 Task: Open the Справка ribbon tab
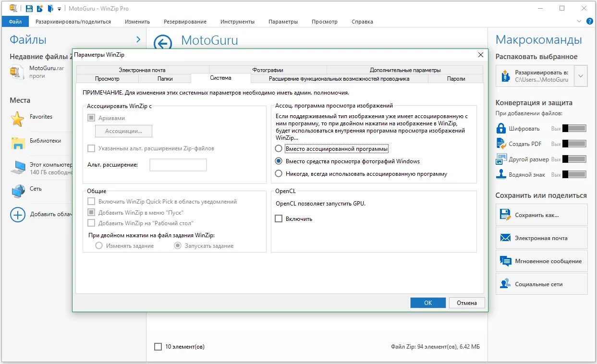tap(362, 22)
